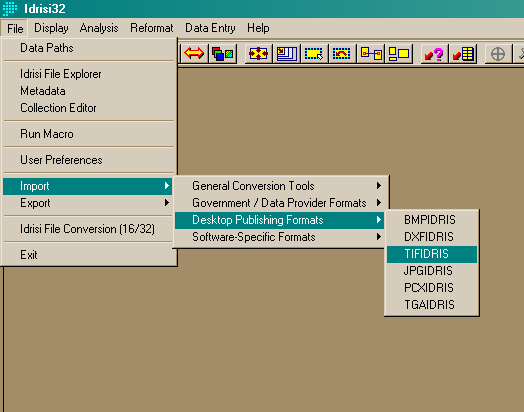The height and width of the screenshot is (412, 524).
Task: Open Collection Editor
Action: point(89,108)
